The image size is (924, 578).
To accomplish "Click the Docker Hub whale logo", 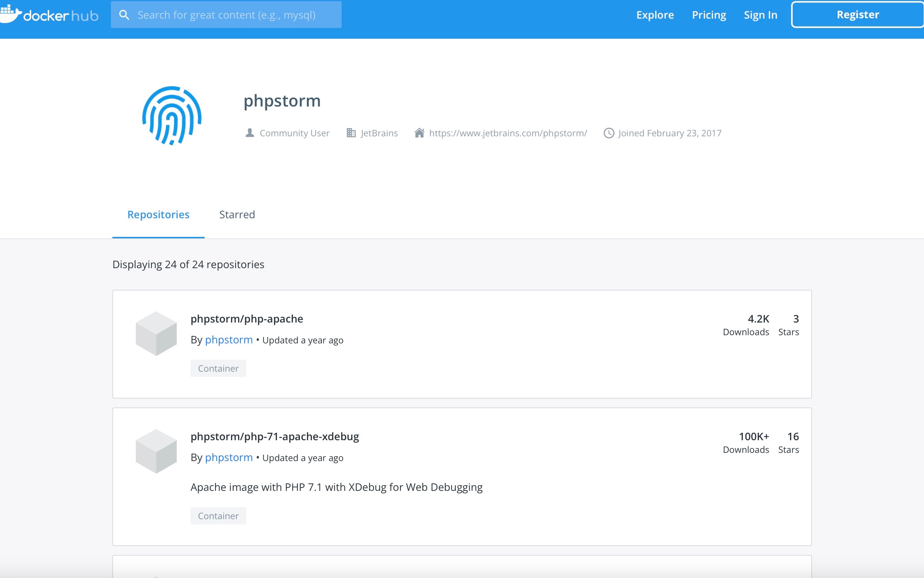I will pos(49,15).
